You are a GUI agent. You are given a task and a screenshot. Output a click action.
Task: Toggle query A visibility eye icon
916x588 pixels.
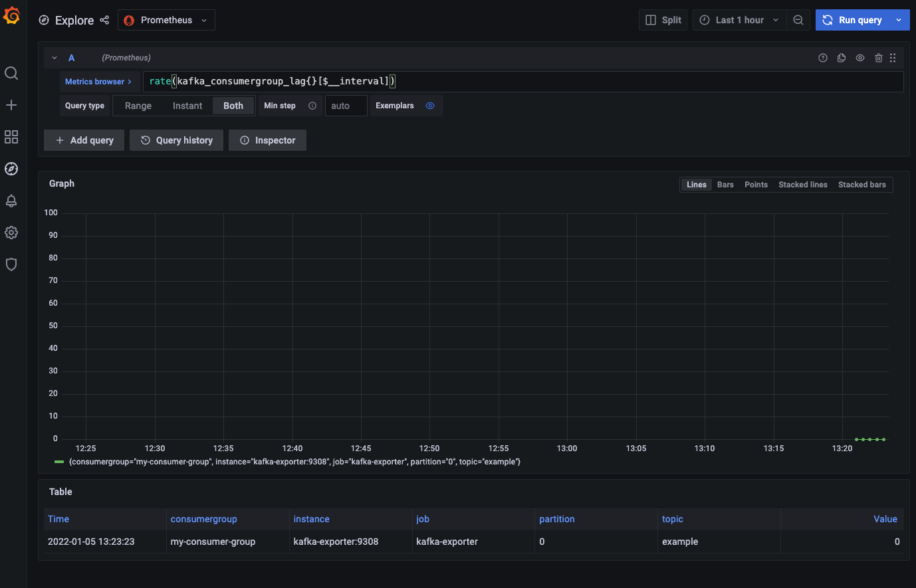point(860,58)
